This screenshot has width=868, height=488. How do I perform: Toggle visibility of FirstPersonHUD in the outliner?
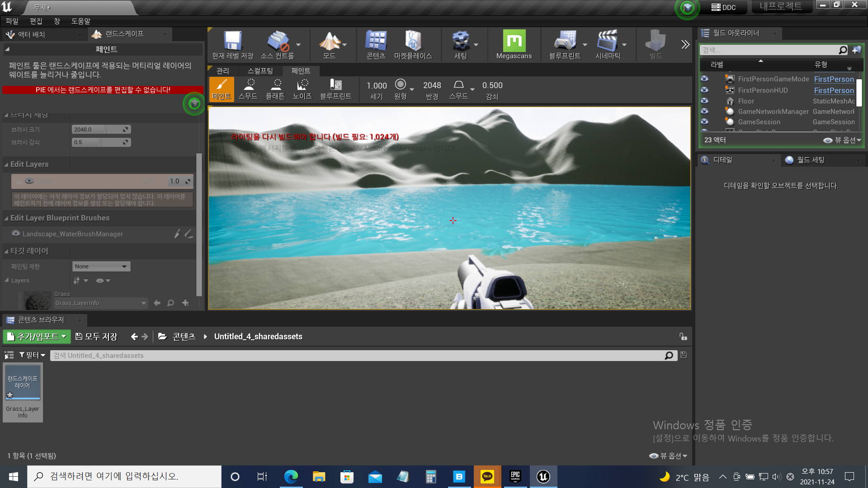(704, 90)
